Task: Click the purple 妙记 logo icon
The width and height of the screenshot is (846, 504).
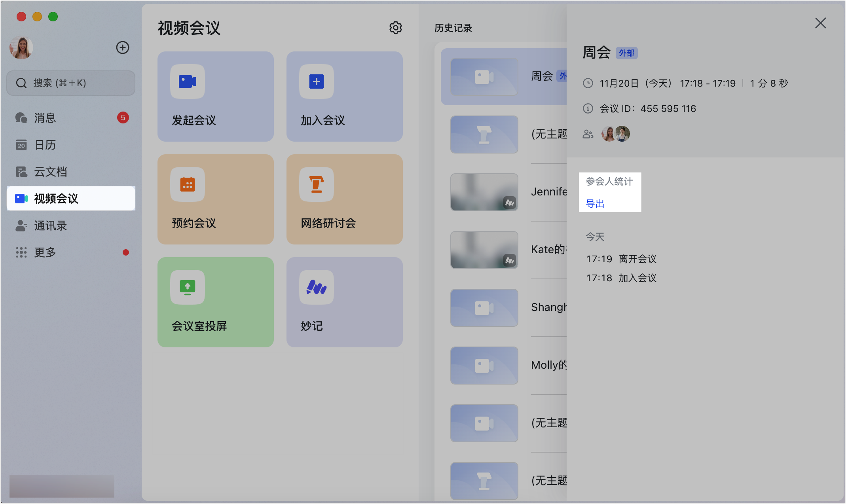Action: pos(317,287)
